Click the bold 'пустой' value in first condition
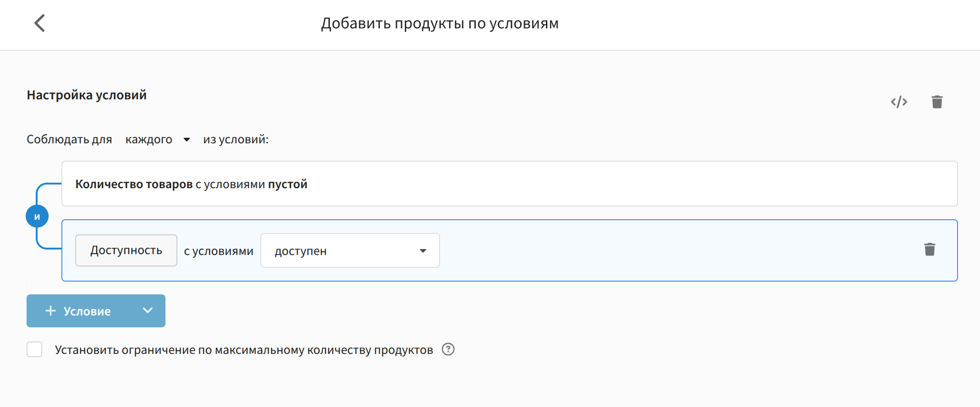Image resolution: width=980 pixels, height=407 pixels. [287, 184]
